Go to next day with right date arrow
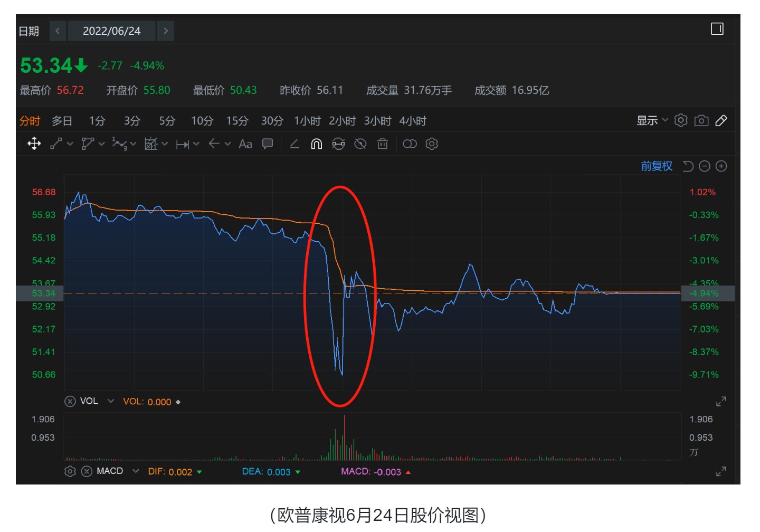The width and height of the screenshot is (760, 532). coord(166,31)
